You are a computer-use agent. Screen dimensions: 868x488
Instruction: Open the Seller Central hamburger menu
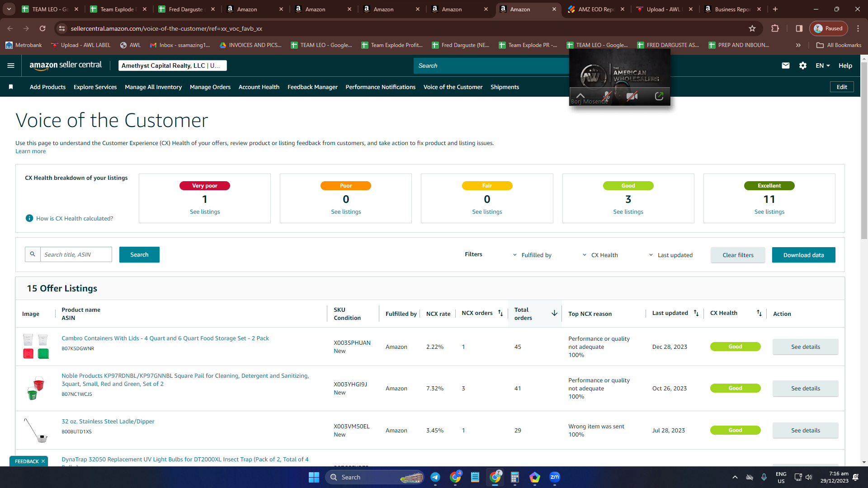click(x=11, y=66)
